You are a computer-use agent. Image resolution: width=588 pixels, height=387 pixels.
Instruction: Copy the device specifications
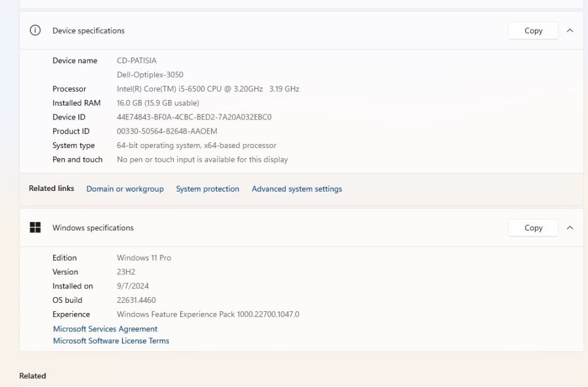533,30
